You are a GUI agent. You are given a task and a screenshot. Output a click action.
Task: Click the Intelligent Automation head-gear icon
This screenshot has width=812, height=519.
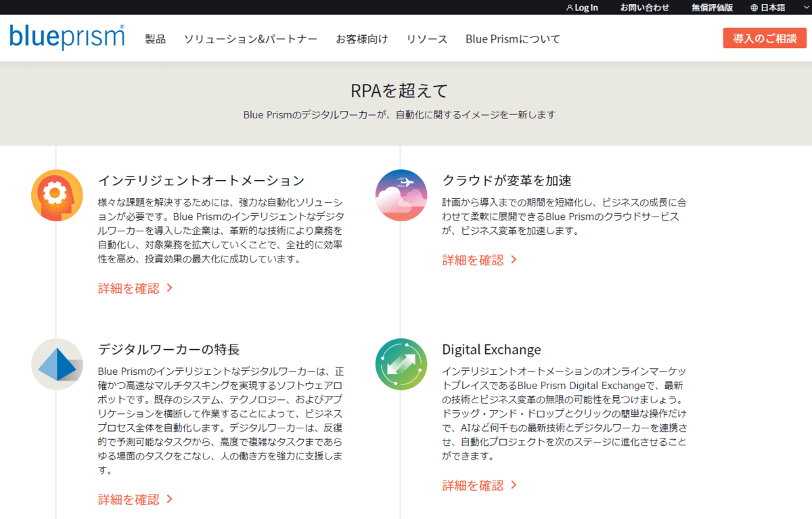57,195
